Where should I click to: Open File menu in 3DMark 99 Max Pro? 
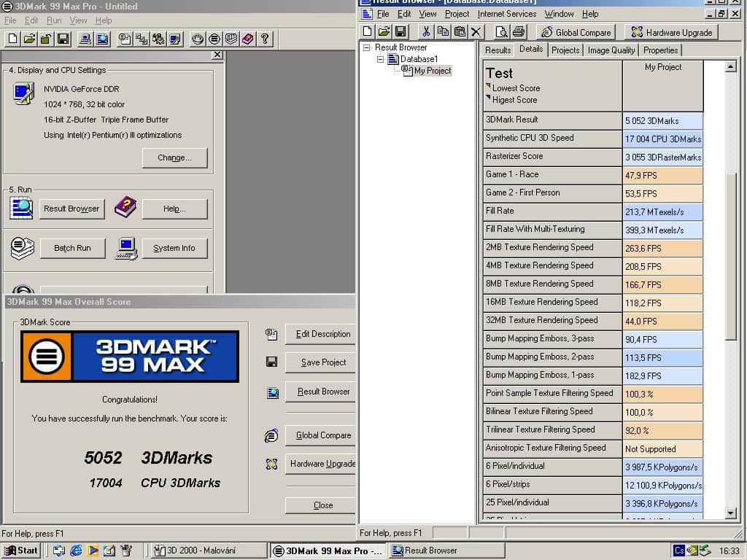coord(10,20)
